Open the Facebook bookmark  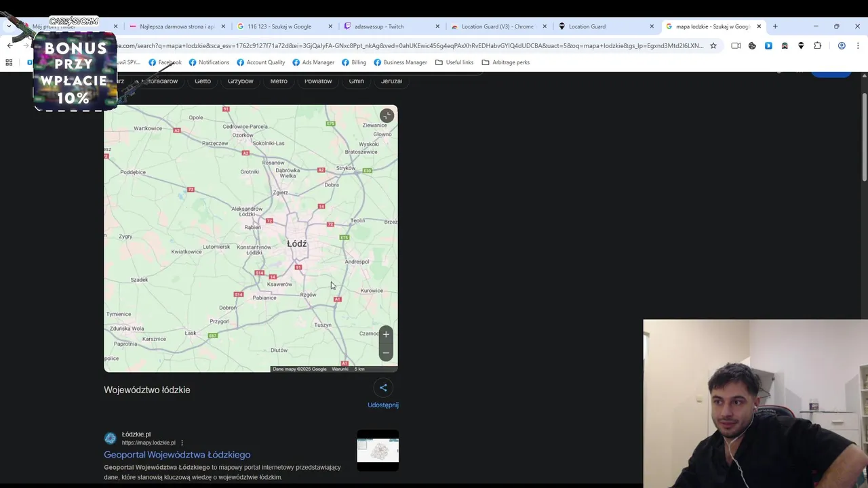tap(165, 62)
